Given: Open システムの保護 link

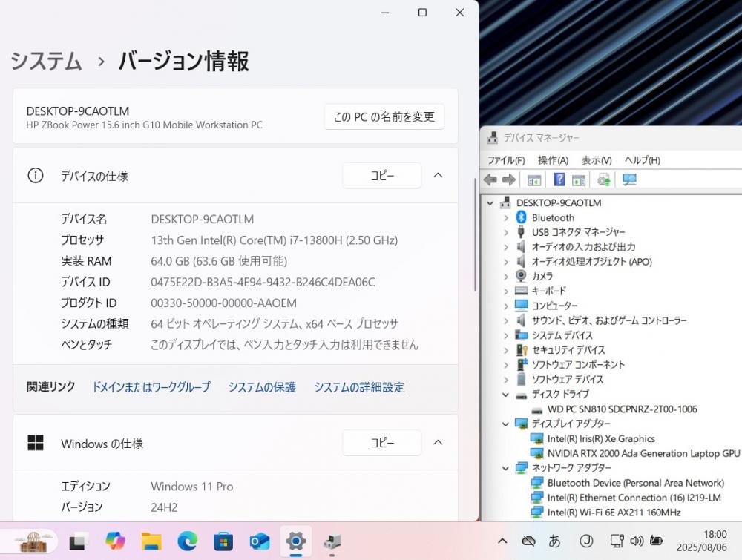Looking at the screenshot, I should pyautogui.click(x=262, y=387).
